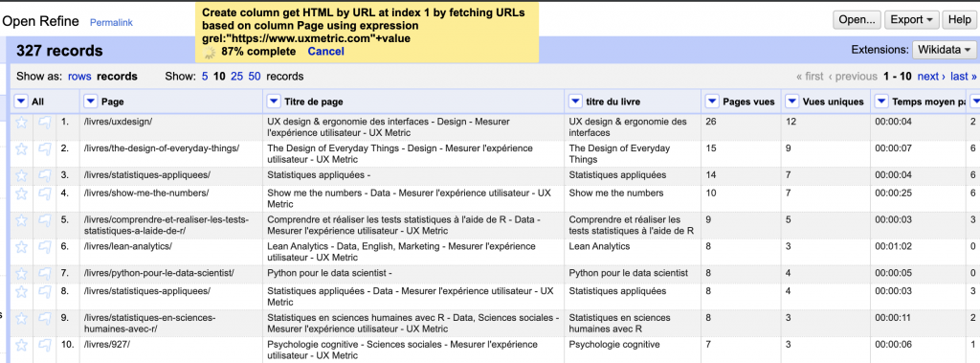Viewport: 980px width, 363px height.
Task: Open the Export dropdown
Action: (x=911, y=19)
